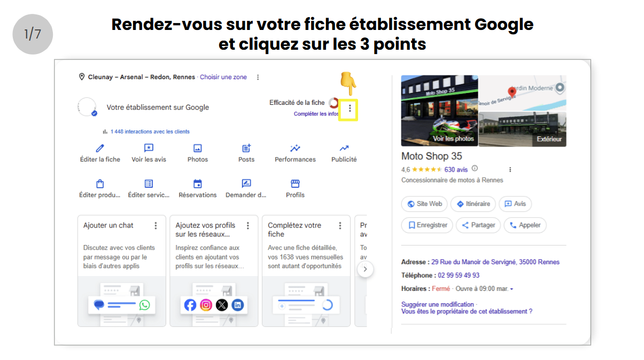Click Vous êtes le propriétaire de cet établissement link

(x=467, y=311)
